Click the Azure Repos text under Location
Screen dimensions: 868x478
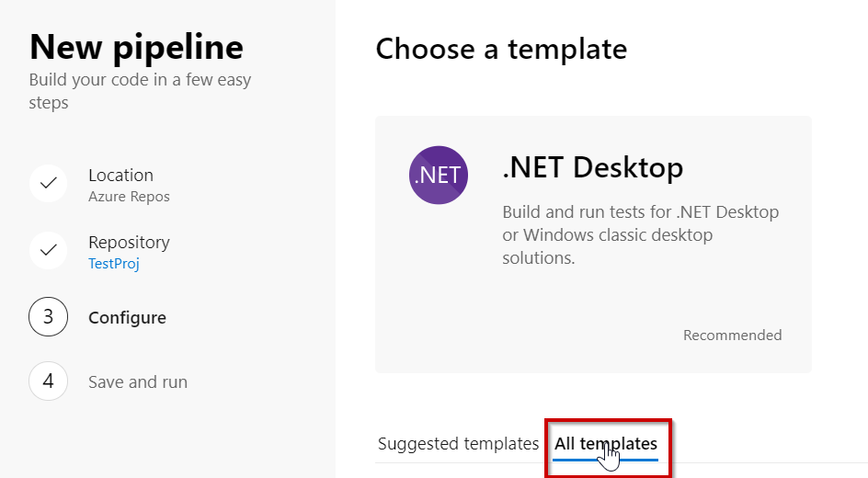(129, 197)
